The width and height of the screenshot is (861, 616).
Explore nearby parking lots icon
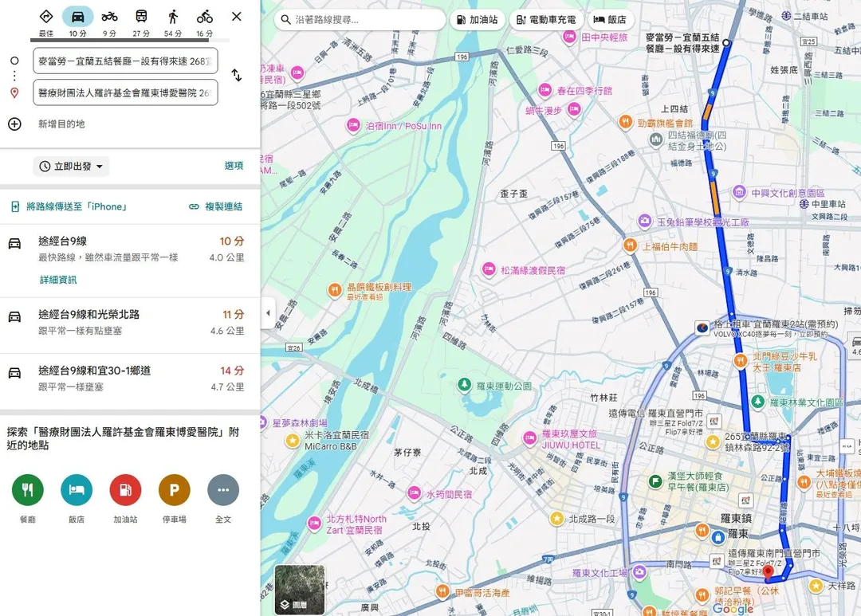[174, 490]
